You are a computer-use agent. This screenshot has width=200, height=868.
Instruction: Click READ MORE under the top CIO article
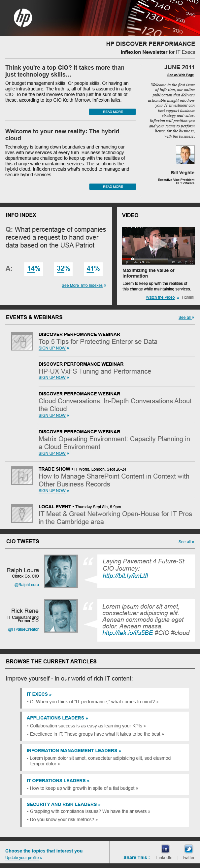[113, 112]
